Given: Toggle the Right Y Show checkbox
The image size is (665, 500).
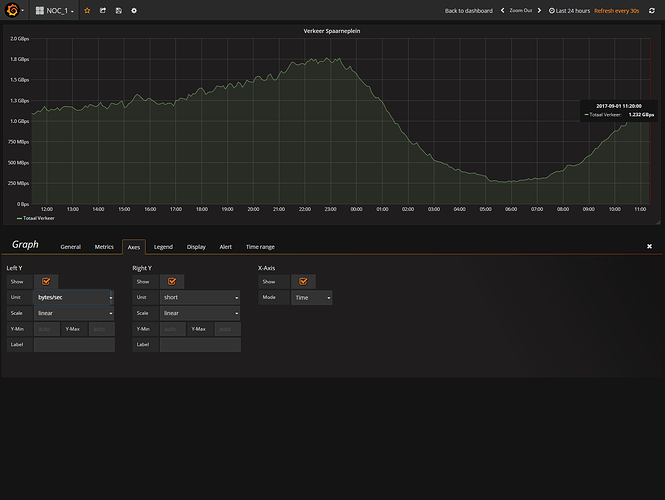Looking at the screenshot, I should point(172,282).
